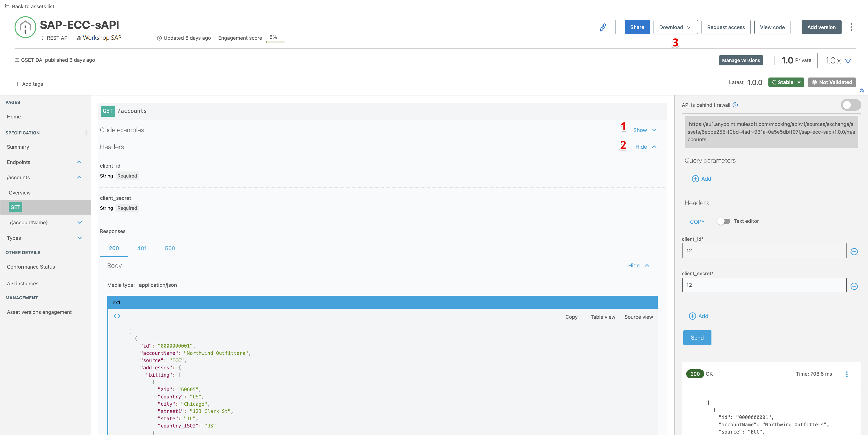Click the Updated clock icon
This screenshot has width=868, height=435.
(159, 38)
